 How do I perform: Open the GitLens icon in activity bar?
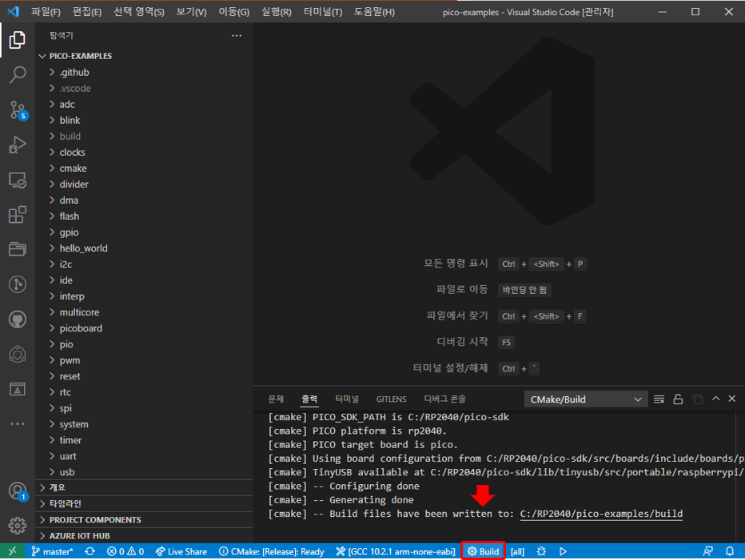coord(17,284)
